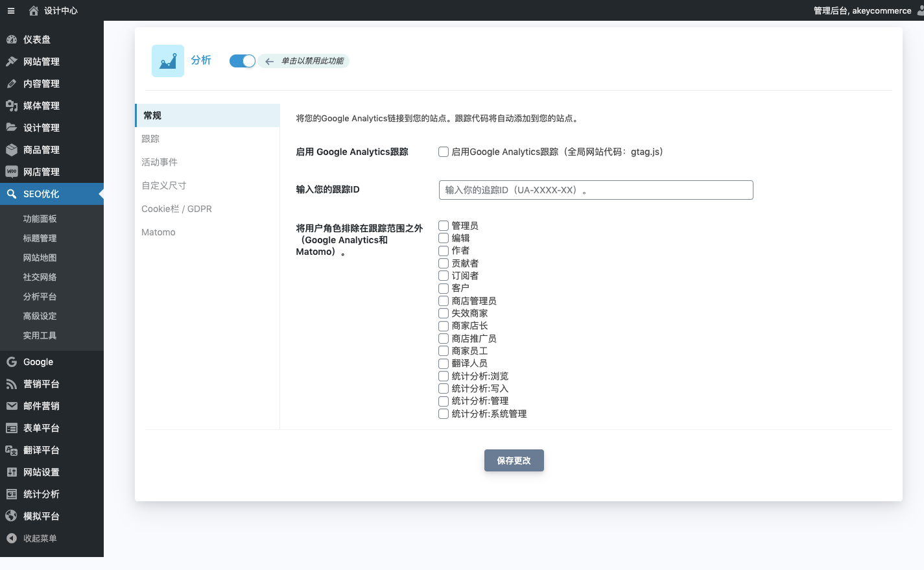
Task: Check the 订阅者 role checkbox
Action: (444, 276)
